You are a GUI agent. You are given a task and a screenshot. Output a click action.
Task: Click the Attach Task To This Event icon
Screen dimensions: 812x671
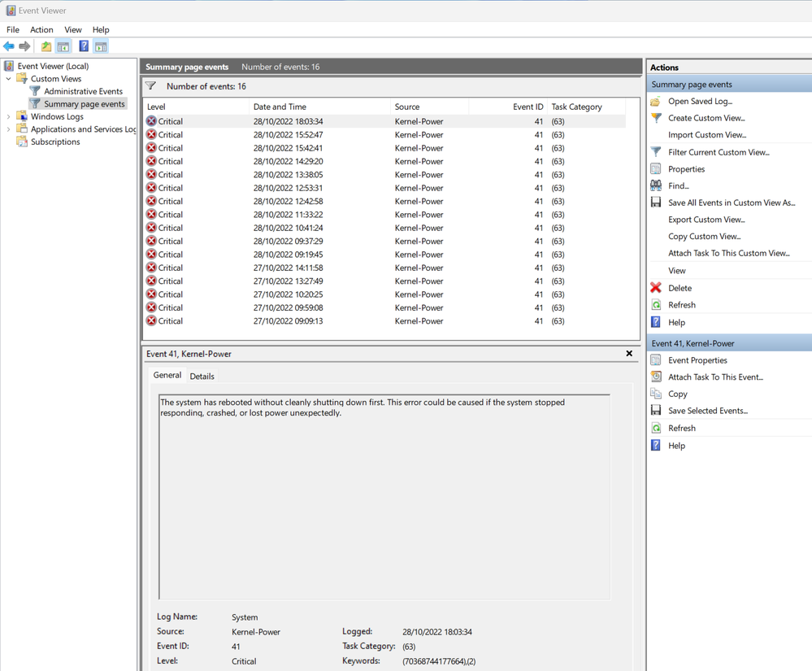click(x=656, y=377)
